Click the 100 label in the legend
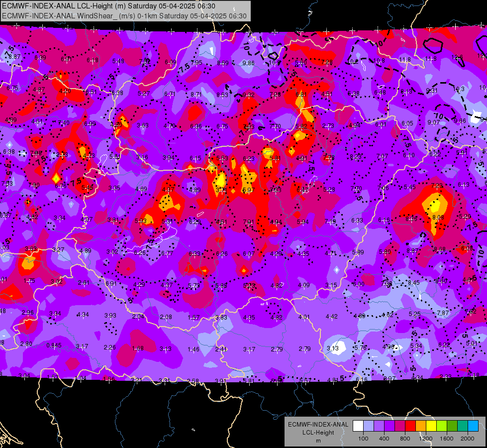487x448 pixels. tap(363, 439)
